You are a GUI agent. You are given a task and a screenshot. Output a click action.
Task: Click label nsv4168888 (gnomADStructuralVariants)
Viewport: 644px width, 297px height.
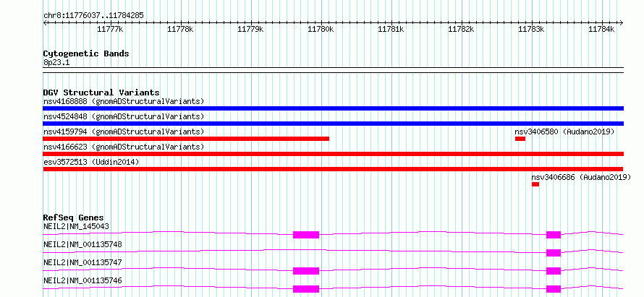click(x=124, y=101)
